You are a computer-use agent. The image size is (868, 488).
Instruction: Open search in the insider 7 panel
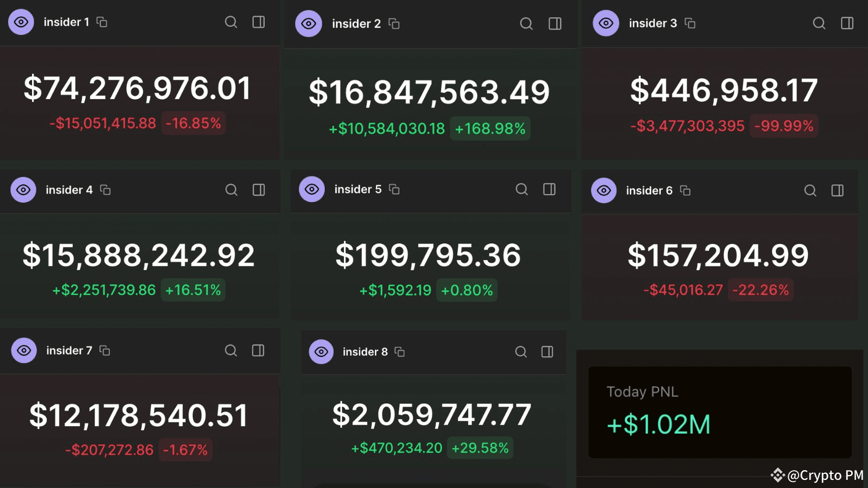click(x=231, y=350)
